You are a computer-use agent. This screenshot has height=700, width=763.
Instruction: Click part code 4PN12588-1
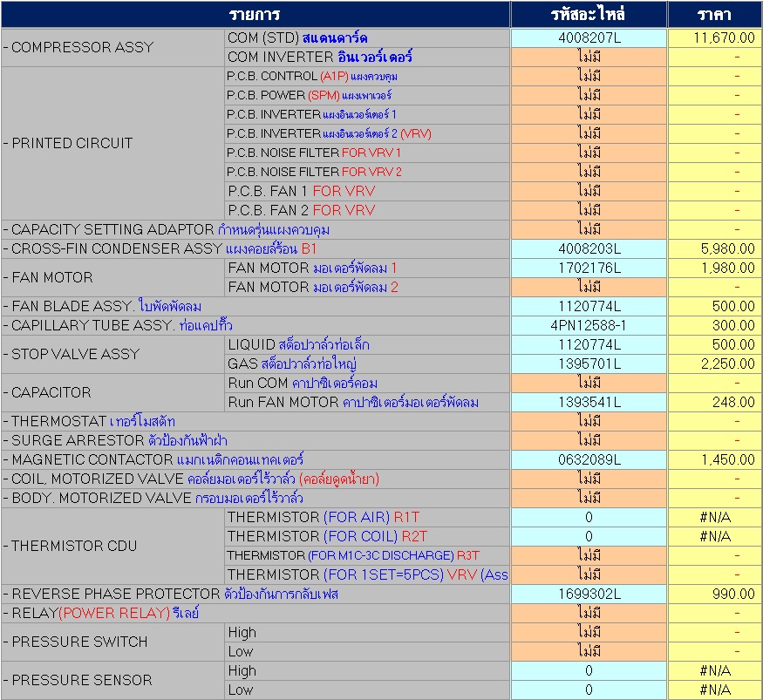[x=589, y=325]
